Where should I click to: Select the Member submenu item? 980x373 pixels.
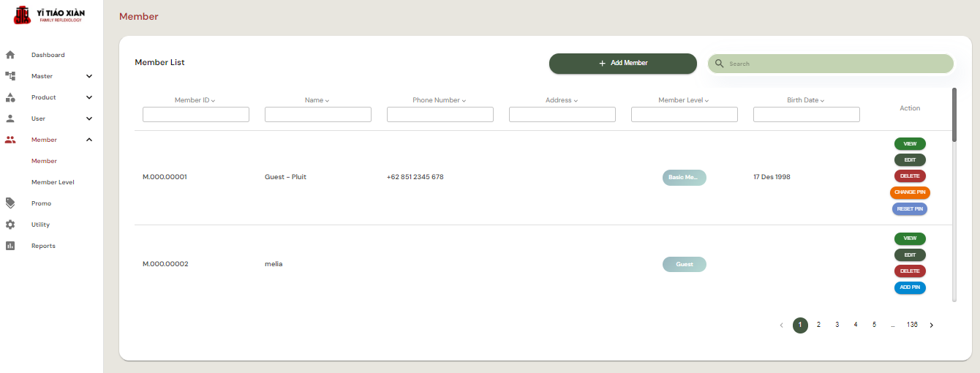(x=44, y=161)
